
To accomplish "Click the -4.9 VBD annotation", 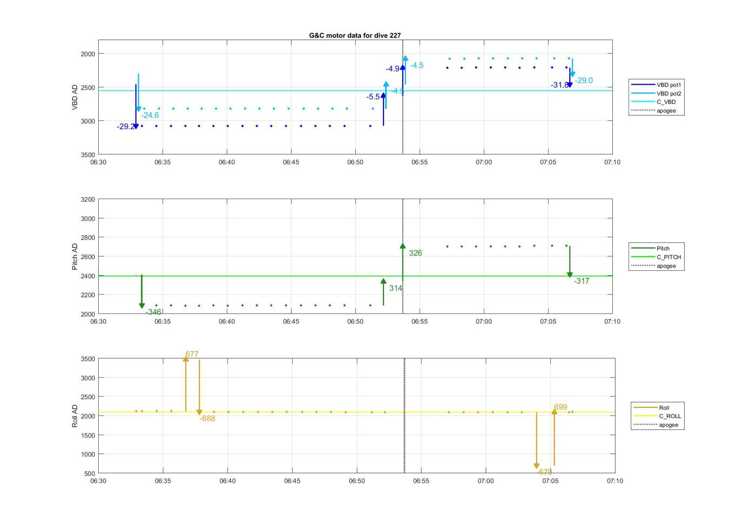I will [393, 69].
